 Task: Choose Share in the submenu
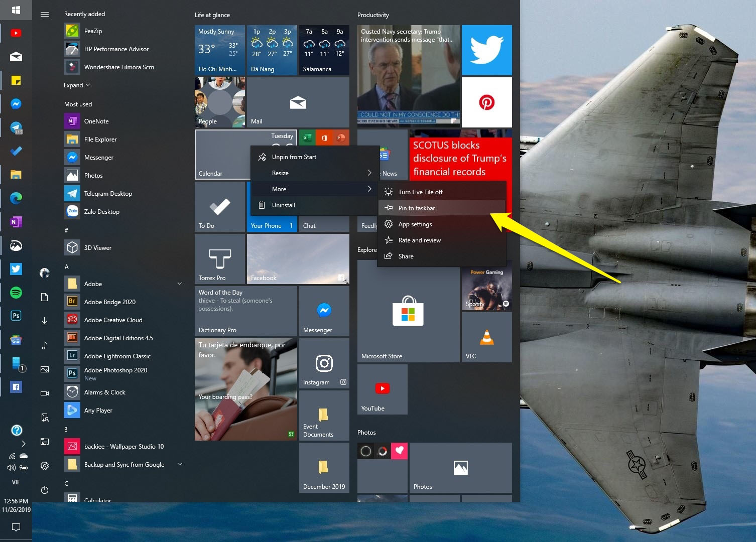pos(442,256)
